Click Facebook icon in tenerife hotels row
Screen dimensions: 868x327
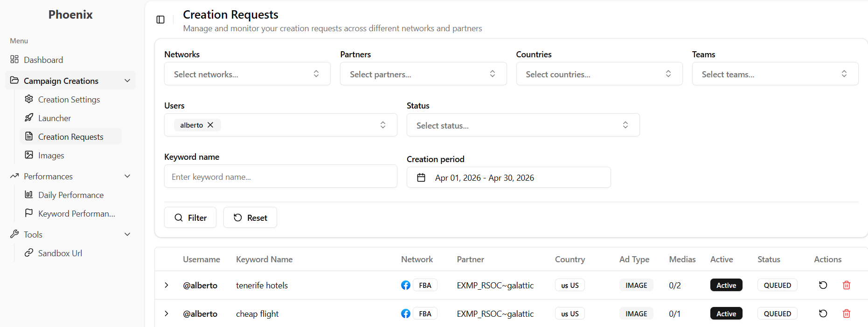(x=405, y=285)
